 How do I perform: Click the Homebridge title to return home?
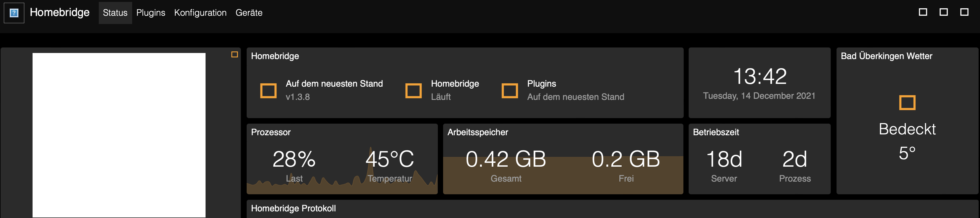click(x=60, y=12)
